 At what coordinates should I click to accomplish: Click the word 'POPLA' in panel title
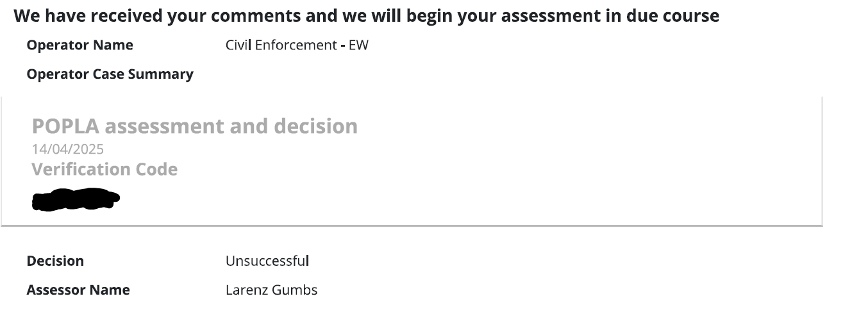pos(66,126)
